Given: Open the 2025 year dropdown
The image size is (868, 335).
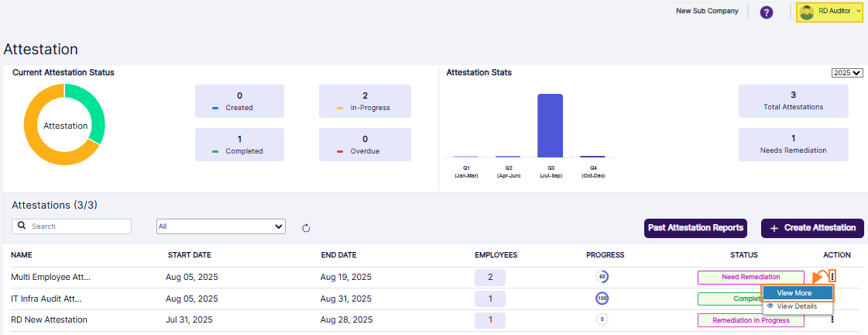Looking at the screenshot, I should (847, 73).
